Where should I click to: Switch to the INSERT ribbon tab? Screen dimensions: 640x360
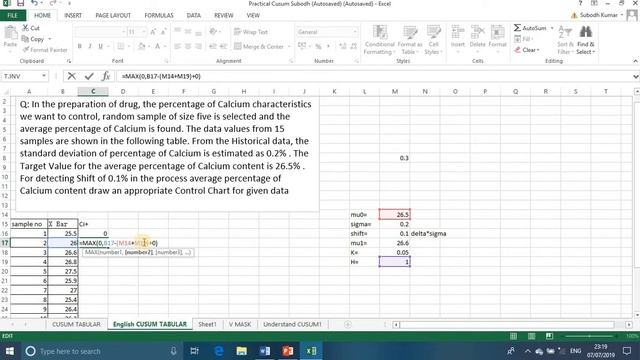(73, 16)
